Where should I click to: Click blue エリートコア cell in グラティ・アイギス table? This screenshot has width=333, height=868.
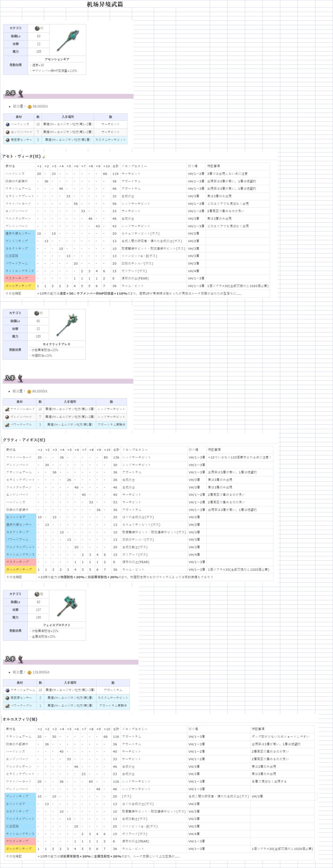point(21,517)
